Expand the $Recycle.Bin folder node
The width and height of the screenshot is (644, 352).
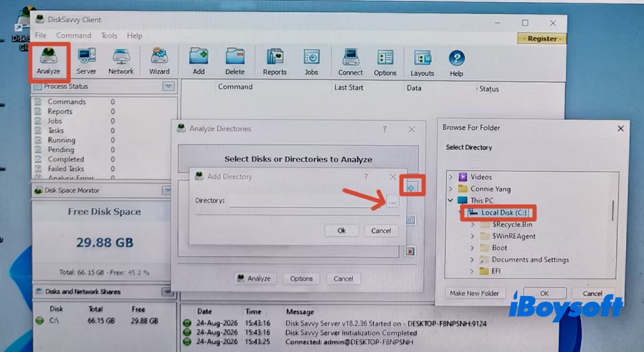[x=472, y=225]
